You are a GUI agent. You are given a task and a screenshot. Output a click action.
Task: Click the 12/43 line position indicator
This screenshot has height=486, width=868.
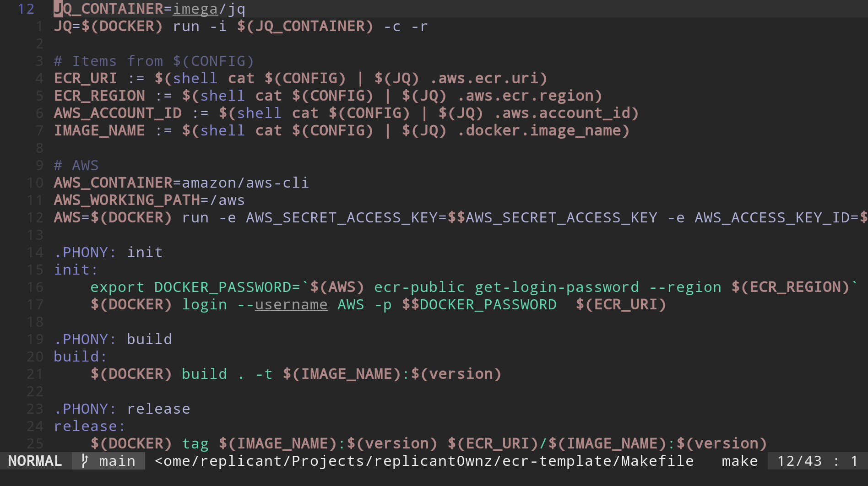coord(799,461)
